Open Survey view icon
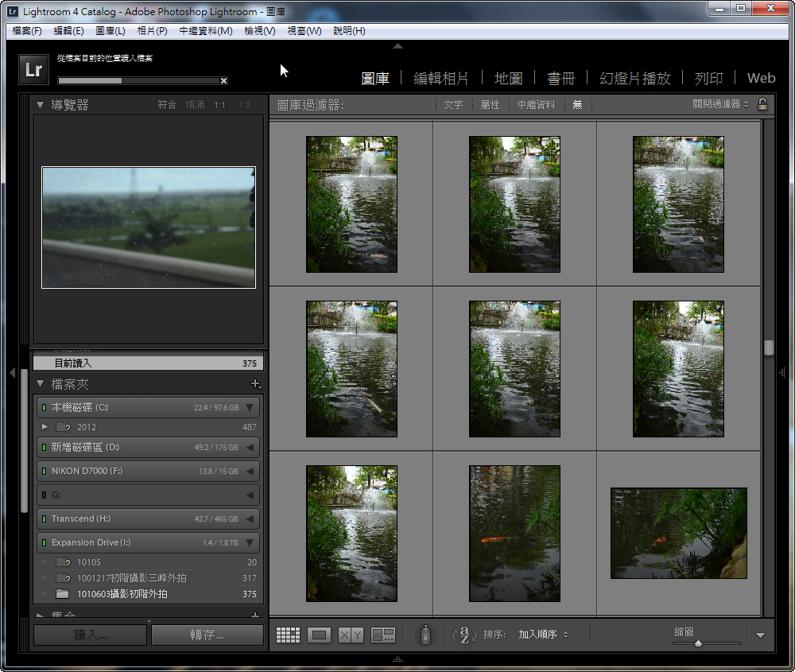 [383, 635]
